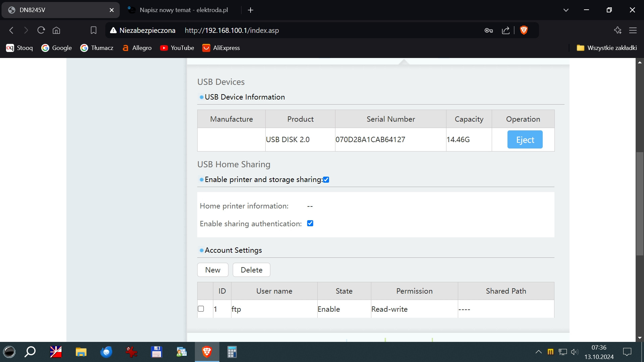Uncheck Enable printer and storage sharing
644x362 pixels.
pyautogui.click(x=326, y=179)
